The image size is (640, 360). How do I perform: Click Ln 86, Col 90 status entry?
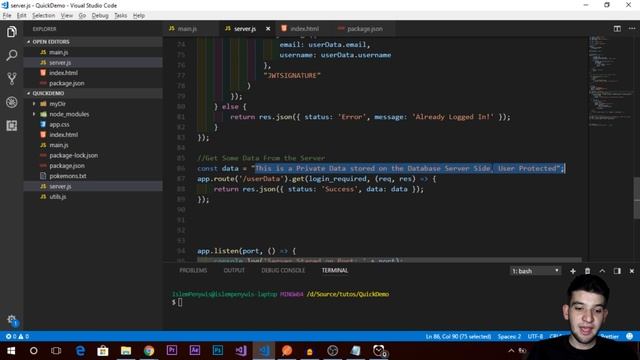pos(458,336)
